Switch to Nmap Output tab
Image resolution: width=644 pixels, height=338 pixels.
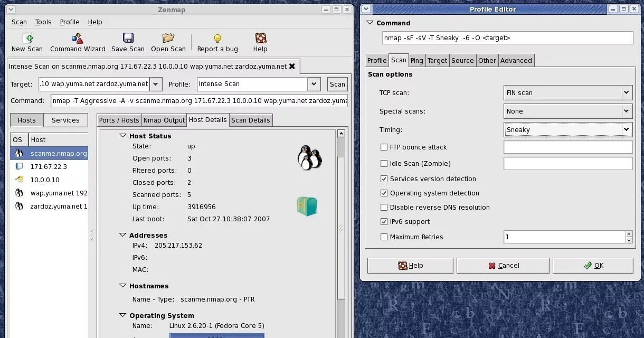[x=164, y=120]
